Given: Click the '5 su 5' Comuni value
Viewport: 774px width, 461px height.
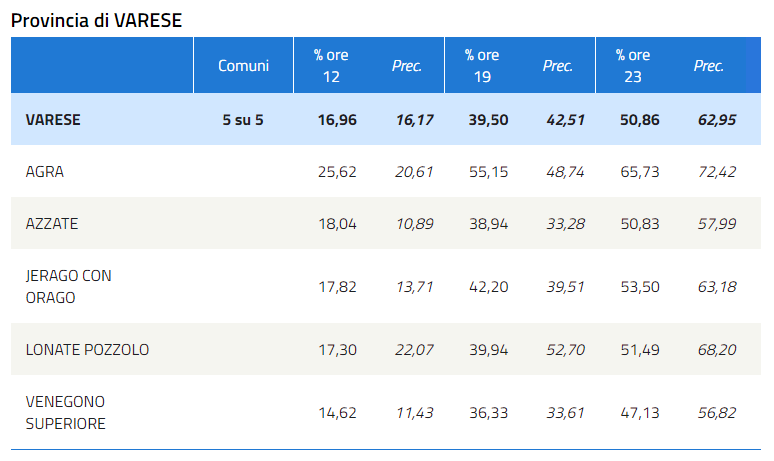Looking at the screenshot, I should point(244,120).
